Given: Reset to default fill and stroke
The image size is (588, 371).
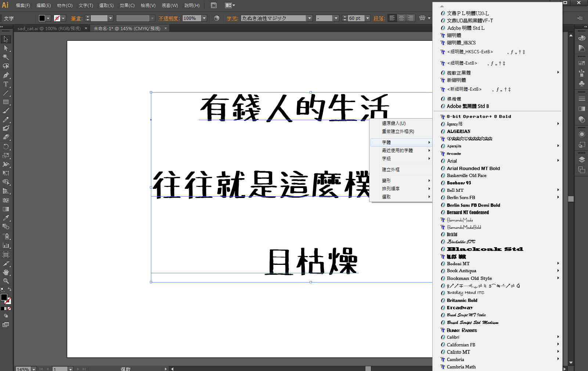Looking at the screenshot, I should pos(3,289).
